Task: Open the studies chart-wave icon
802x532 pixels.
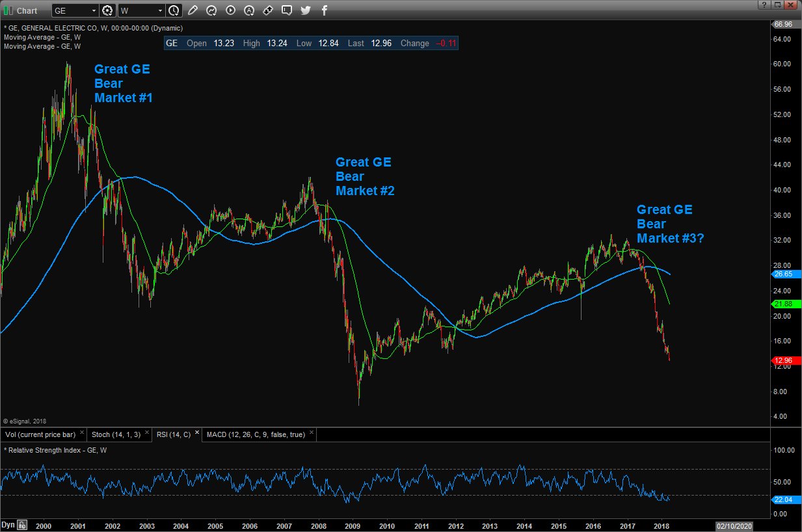Action: tap(211, 10)
